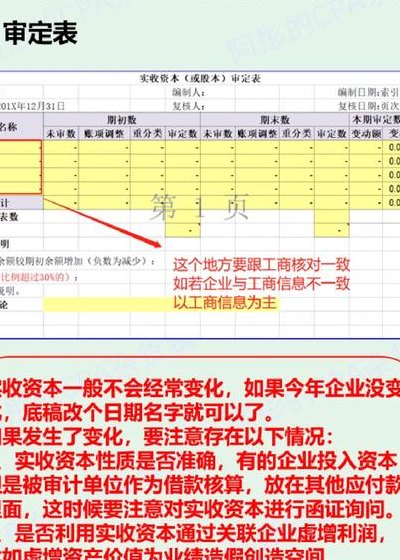Select the 变动额 column header

(x=366, y=134)
